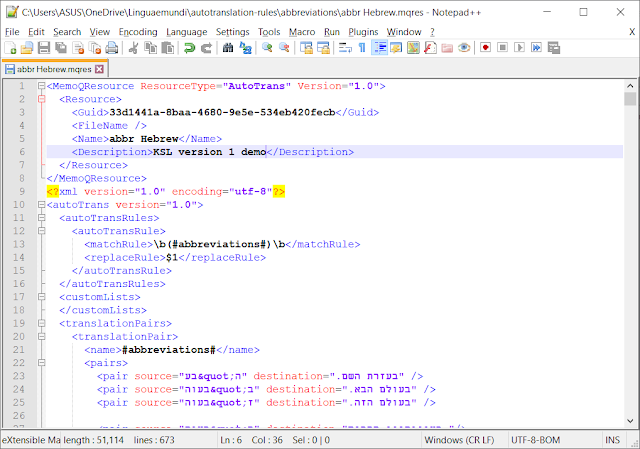Image resolution: width=640 pixels, height=449 pixels.
Task: Cut selection with the scissors icon
Action: [133, 48]
